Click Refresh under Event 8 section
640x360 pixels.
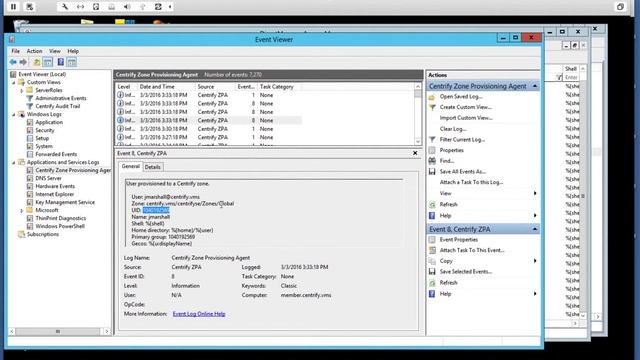(448, 282)
